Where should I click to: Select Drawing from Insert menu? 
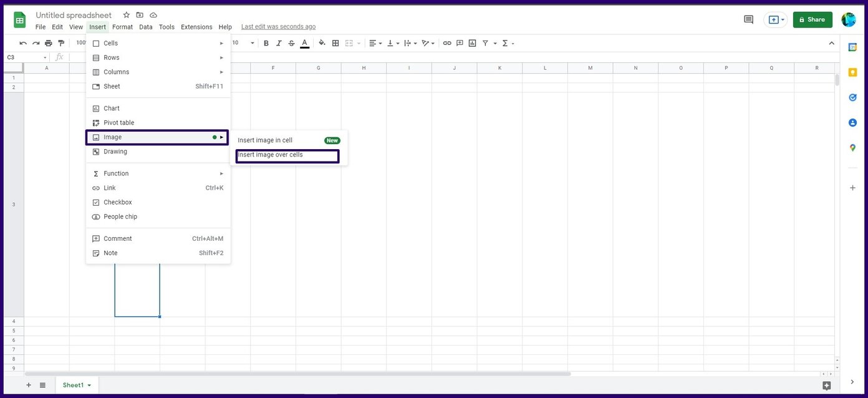(x=158, y=152)
